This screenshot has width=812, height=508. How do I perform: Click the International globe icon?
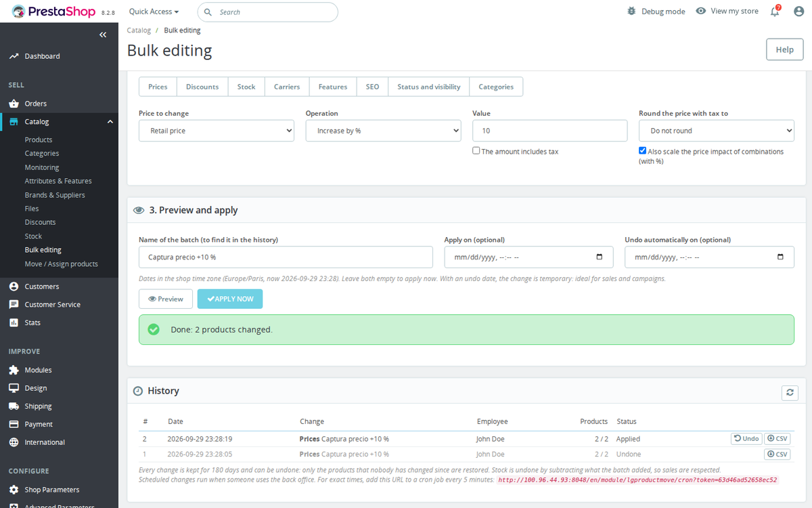[x=14, y=442]
